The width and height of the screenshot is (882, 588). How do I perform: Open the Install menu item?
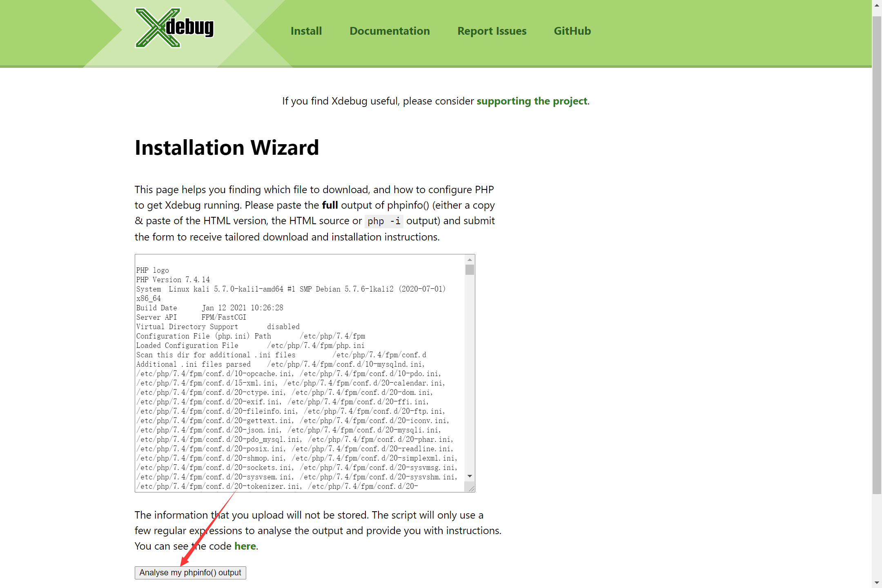(x=306, y=31)
